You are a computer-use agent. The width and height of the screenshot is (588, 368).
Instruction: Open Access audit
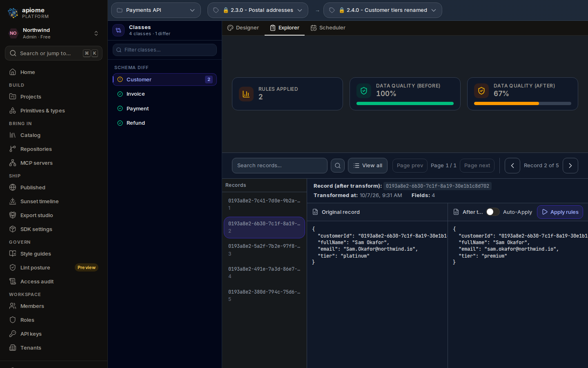[53, 281]
